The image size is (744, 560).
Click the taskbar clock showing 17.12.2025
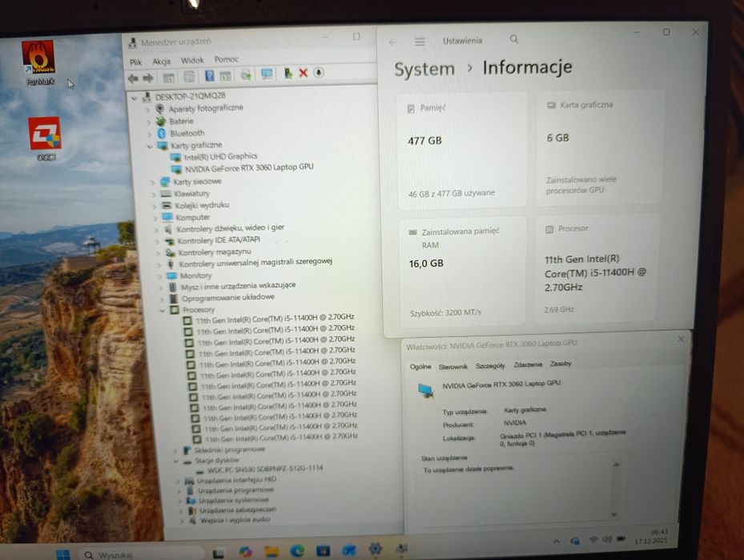coord(651,537)
